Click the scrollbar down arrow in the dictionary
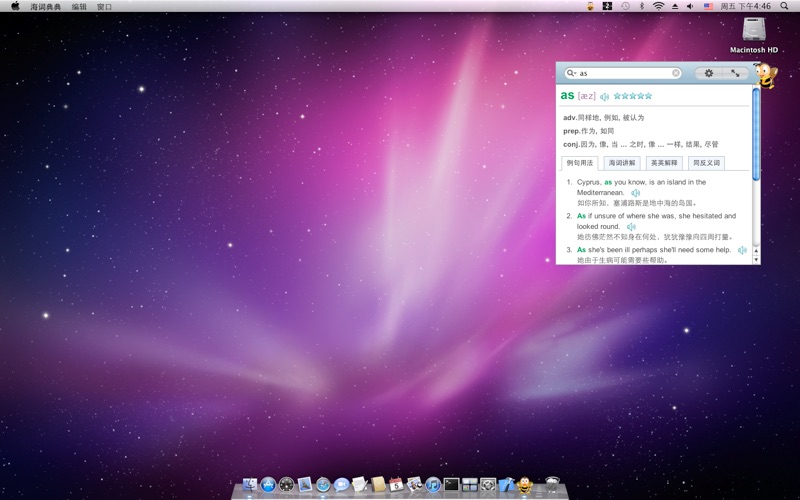 point(756,260)
